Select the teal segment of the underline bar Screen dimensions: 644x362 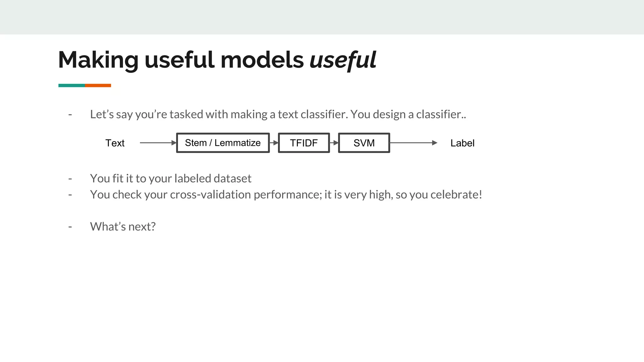pyautogui.click(x=72, y=85)
